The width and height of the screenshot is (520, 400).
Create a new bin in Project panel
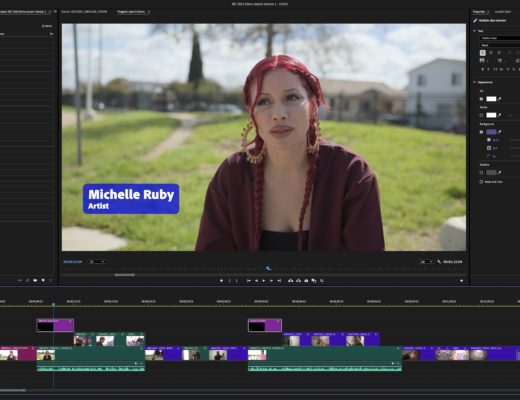coord(35,280)
